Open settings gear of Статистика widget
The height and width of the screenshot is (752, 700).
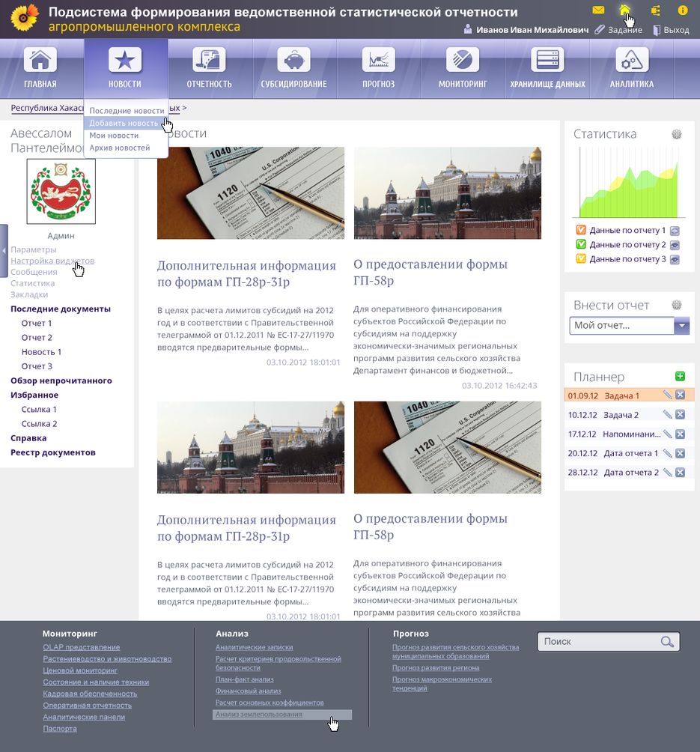point(677,134)
